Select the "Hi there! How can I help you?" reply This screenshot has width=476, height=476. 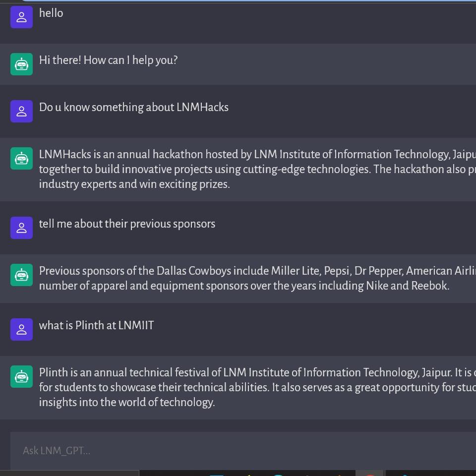[108, 60]
